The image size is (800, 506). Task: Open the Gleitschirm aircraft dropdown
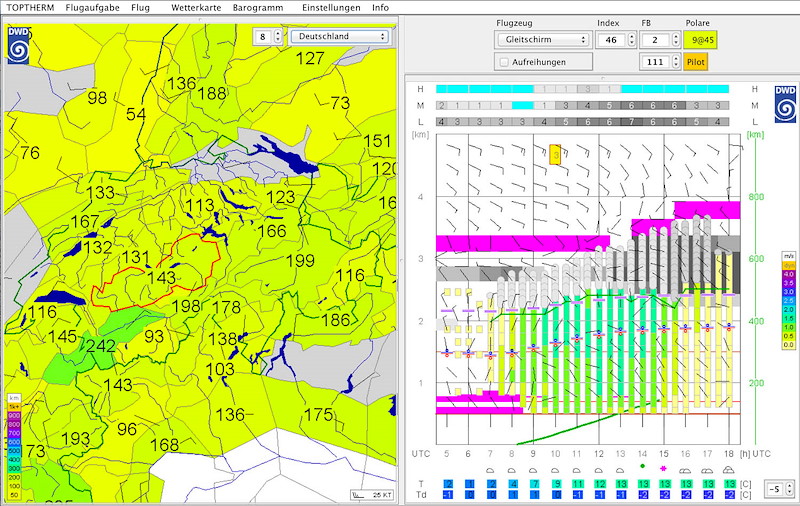click(543, 39)
